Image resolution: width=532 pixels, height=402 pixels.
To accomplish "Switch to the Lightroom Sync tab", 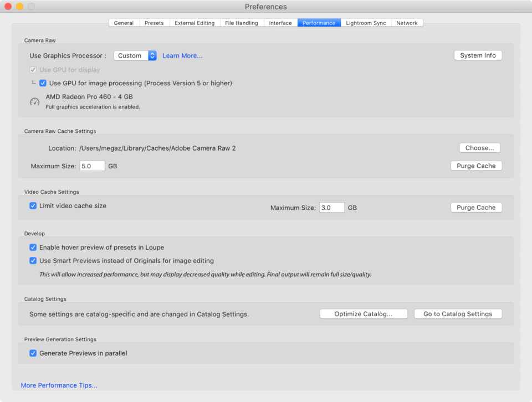I will (x=366, y=23).
